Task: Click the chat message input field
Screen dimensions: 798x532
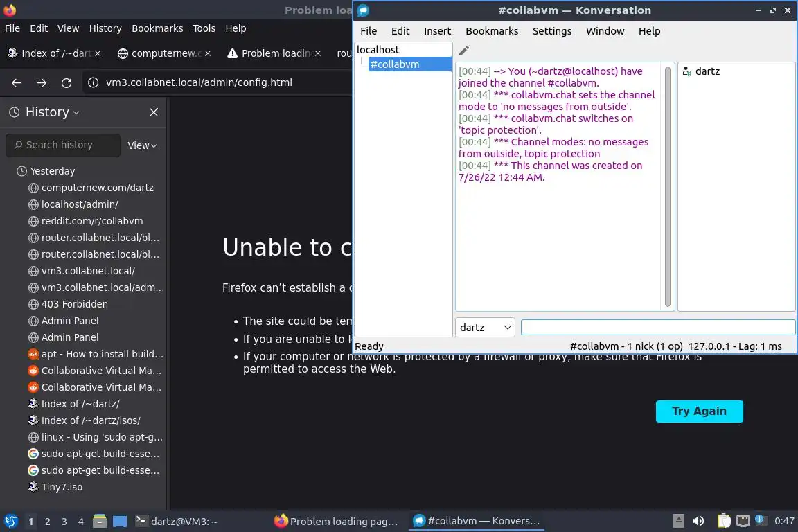Action: click(658, 328)
